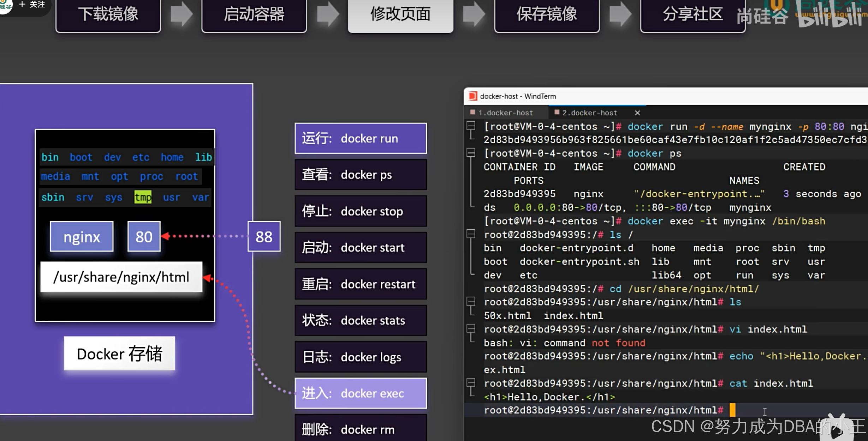This screenshot has width=868, height=441.
Task: Click the docker run command box
Action: point(361,138)
